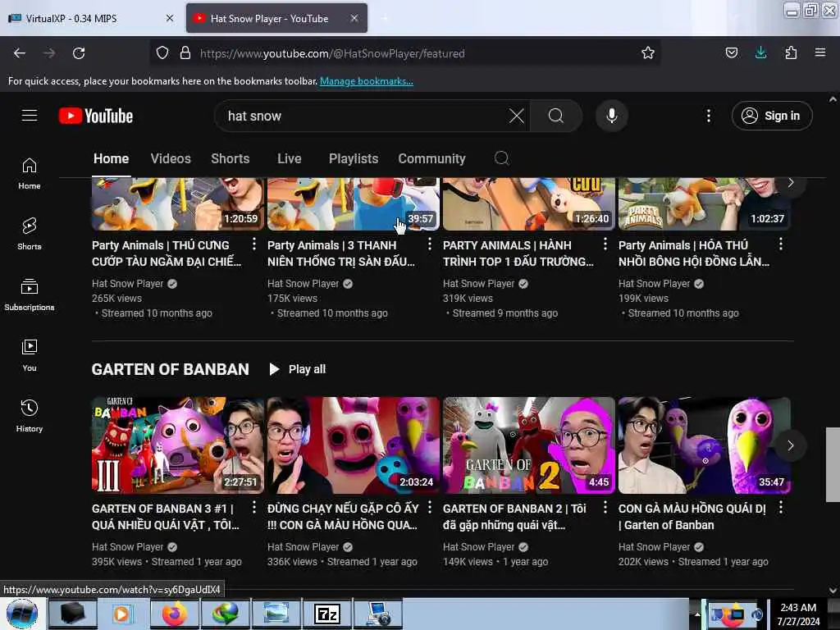Show next Garten of Banban videos arrow
The height and width of the screenshot is (630, 840).
(790, 445)
